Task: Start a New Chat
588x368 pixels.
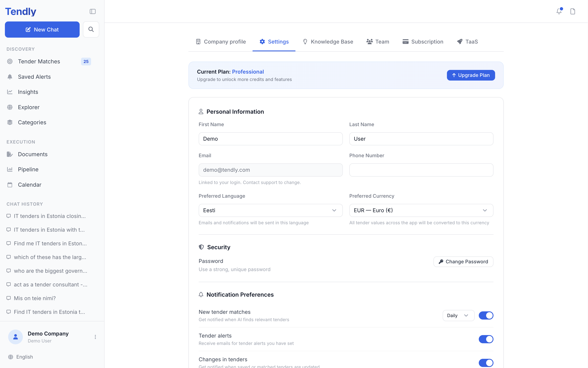Action: coord(42,29)
